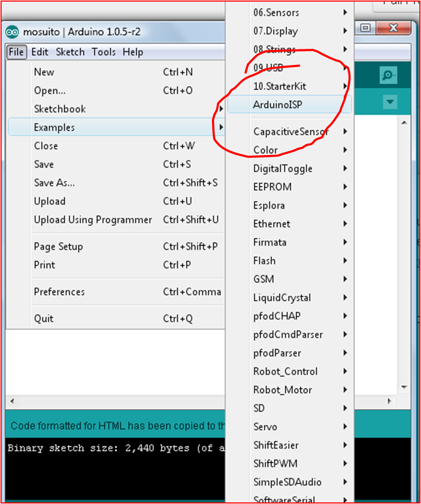Viewport: 421px width, 504px height.
Task: Open the SD examples entry
Action: pyautogui.click(x=290, y=408)
